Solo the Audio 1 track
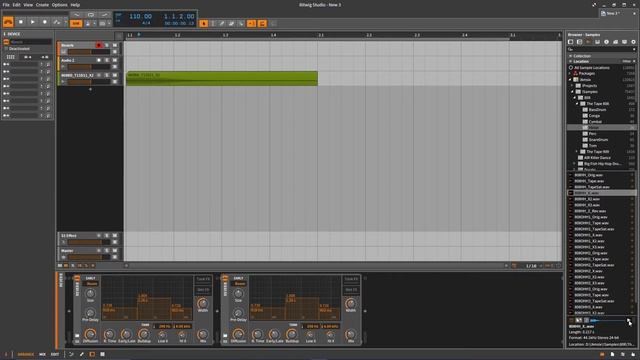This screenshot has width=640, height=360. 107,60
